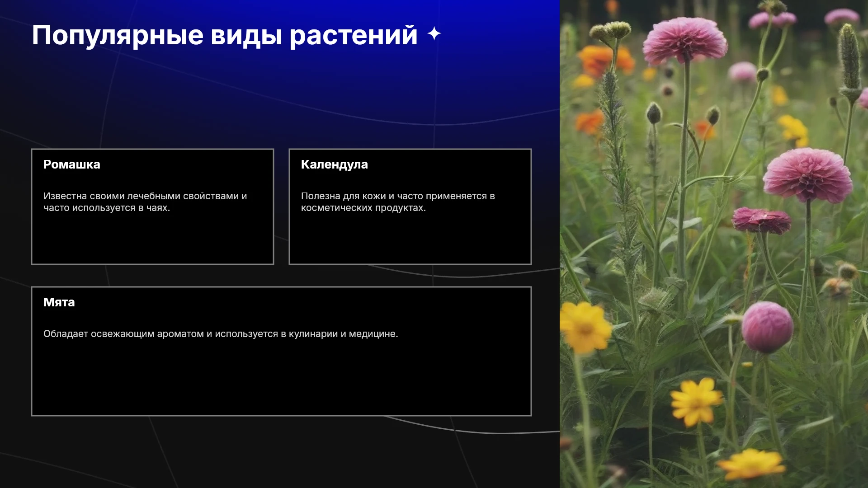This screenshot has width=868, height=488.
Task: Click the wildflower meadow photo
Action: click(714, 244)
